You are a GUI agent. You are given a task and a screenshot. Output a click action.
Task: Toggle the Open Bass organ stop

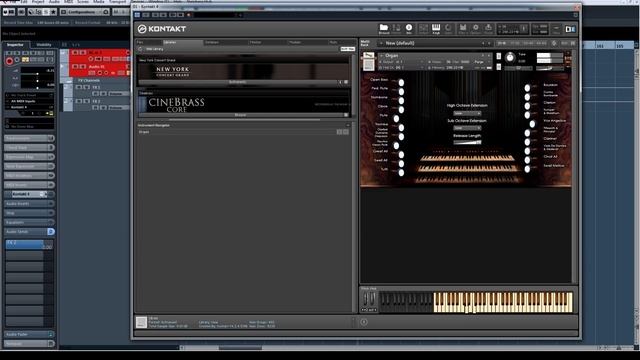click(x=401, y=82)
